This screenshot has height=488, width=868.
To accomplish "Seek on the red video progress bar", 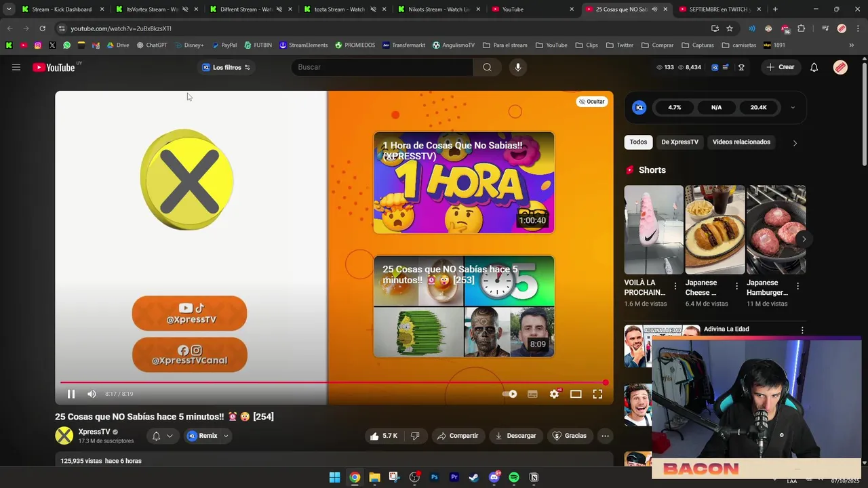I will point(333,383).
